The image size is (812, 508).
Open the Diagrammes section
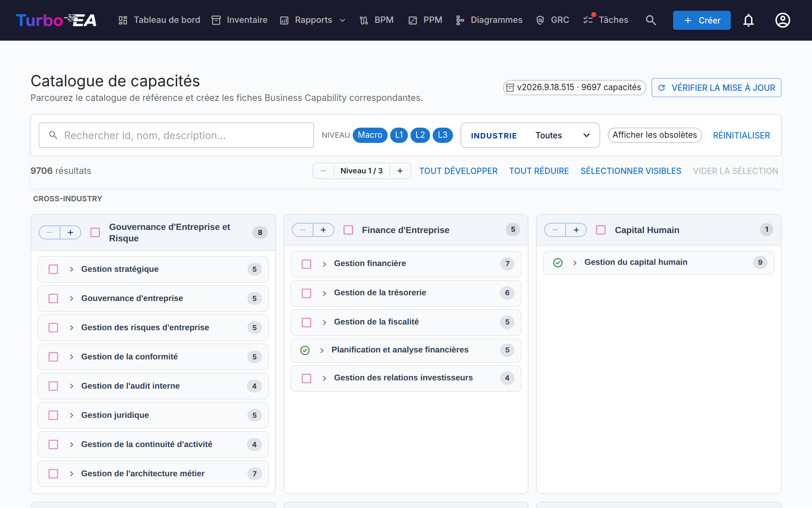point(489,20)
